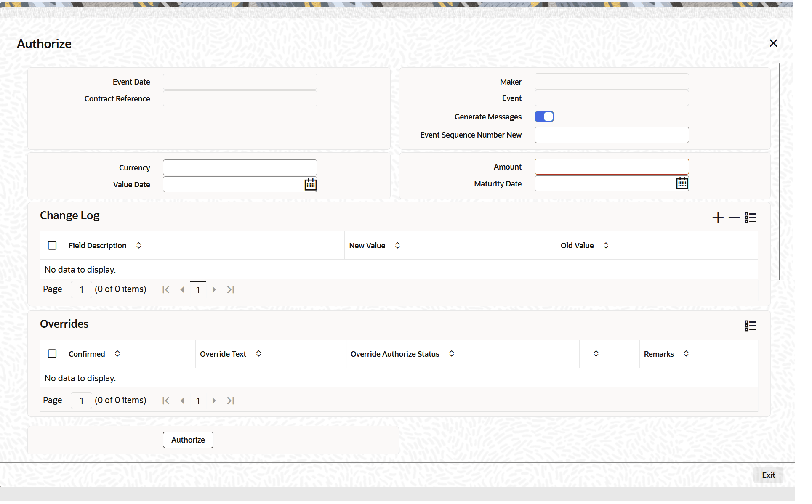Image resolution: width=812 pixels, height=504 pixels.
Task: Sort by Field Description column
Action: pyautogui.click(x=138, y=245)
